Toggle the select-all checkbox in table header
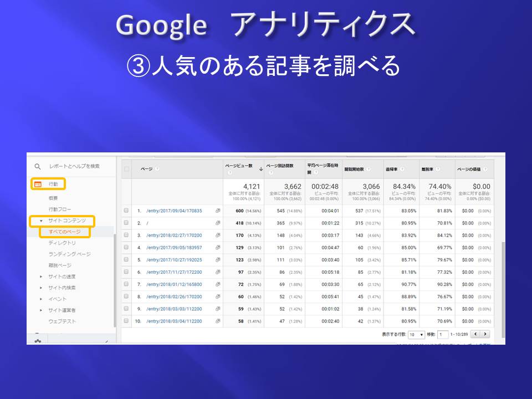 126,169
